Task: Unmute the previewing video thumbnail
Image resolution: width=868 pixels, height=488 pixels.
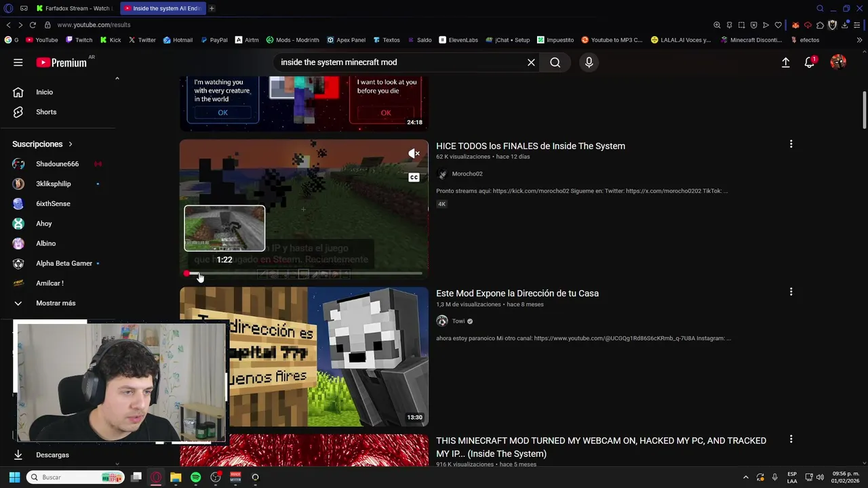Action: tap(414, 154)
